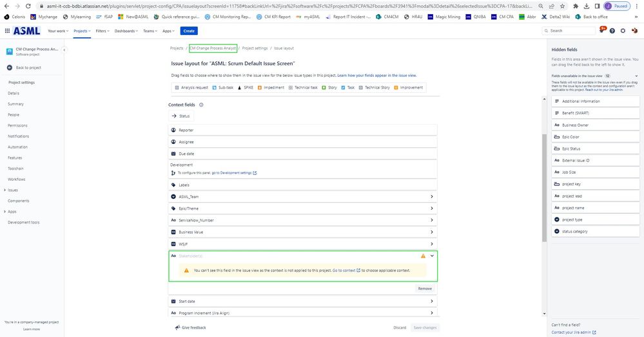Click the ASML logo

tap(26, 31)
